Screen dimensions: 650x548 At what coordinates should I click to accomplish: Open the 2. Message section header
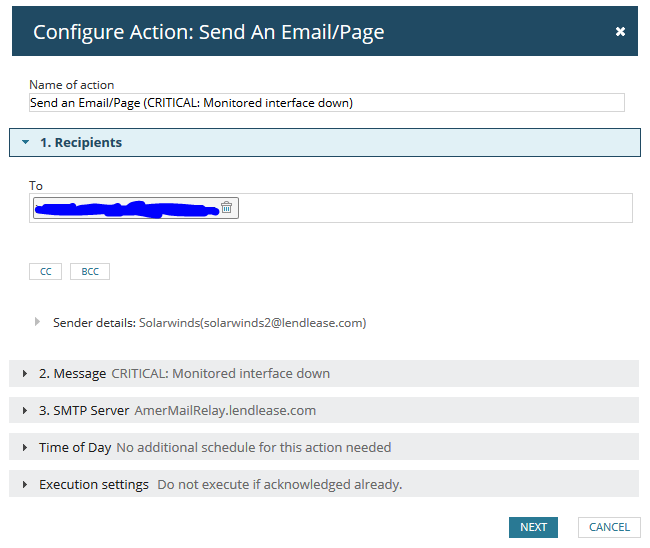click(x=324, y=373)
